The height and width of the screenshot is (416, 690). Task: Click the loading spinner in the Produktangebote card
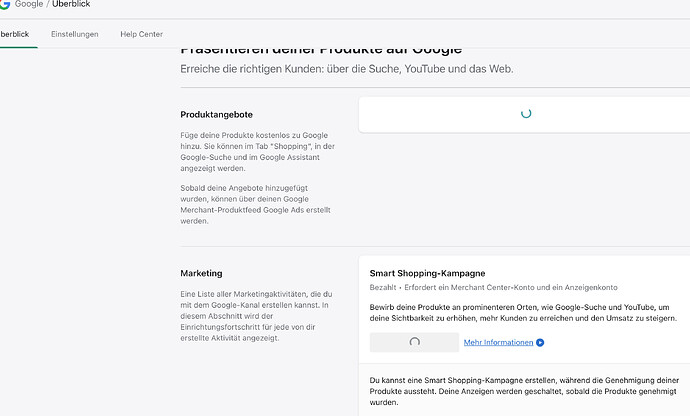pyautogui.click(x=526, y=114)
